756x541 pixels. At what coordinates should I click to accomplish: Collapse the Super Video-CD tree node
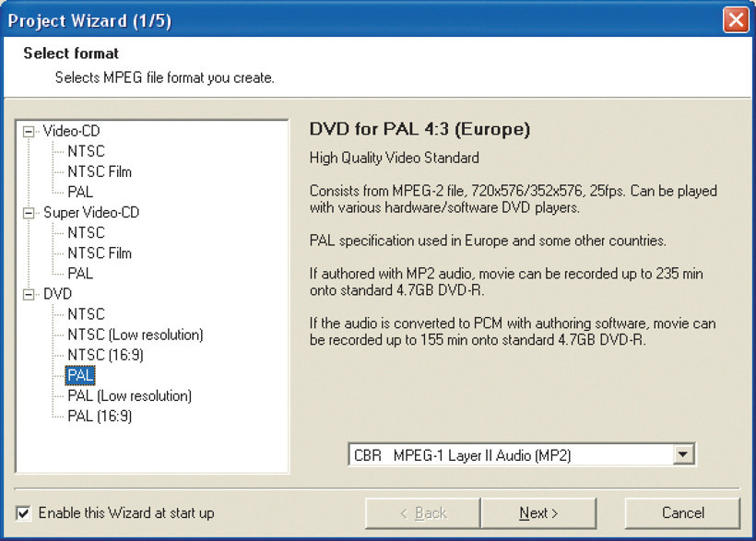tap(29, 213)
